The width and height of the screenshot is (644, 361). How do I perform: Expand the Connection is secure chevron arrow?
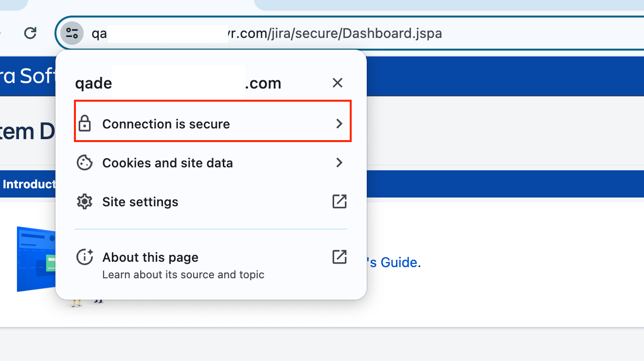(x=340, y=124)
